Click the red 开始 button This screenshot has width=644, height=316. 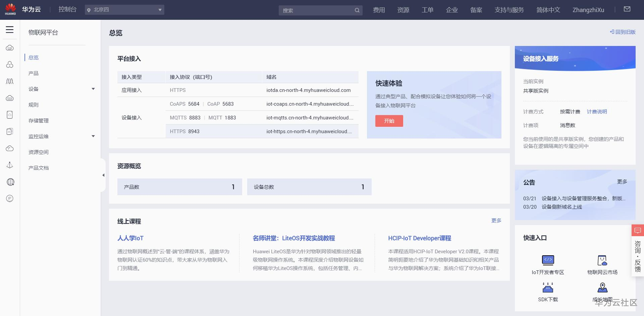pyautogui.click(x=389, y=121)
